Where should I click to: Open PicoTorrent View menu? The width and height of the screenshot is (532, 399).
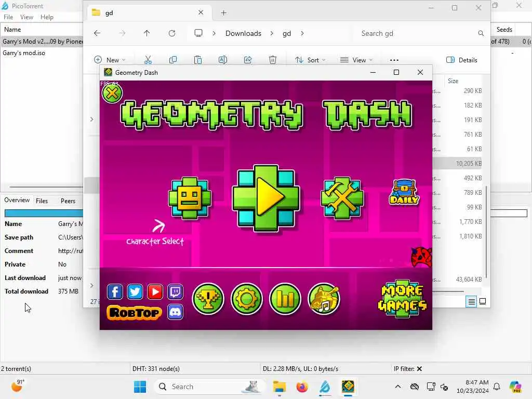coord(26,17)
